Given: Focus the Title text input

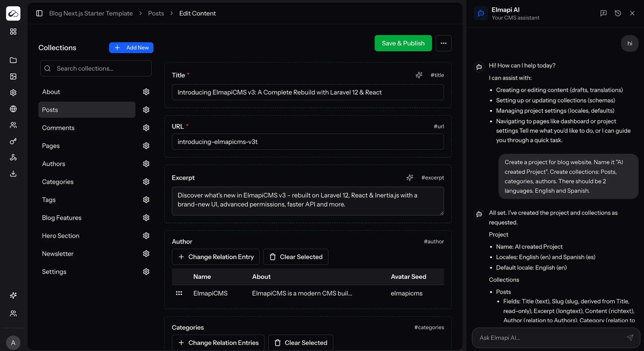Looking at the screenshot, I should tap(308, 92).
